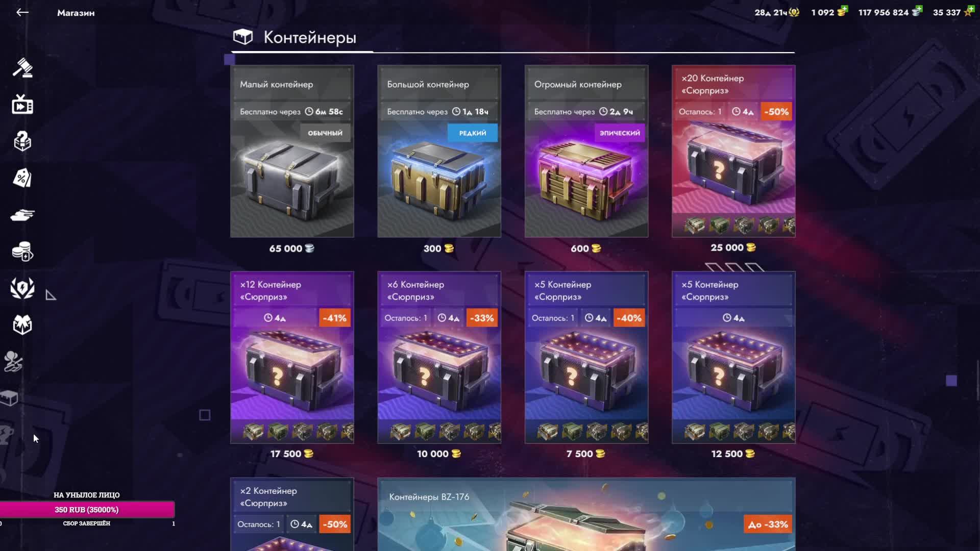Buy x20 Контейнер «Сюрприз» for 25 000
Viewport: 980px width, 551px height.
(733, 151)
